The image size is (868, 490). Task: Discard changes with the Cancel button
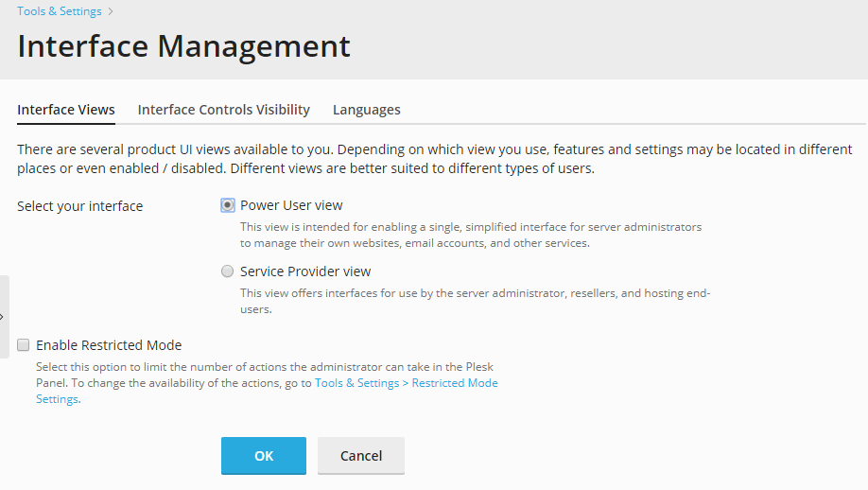(361, 456)
